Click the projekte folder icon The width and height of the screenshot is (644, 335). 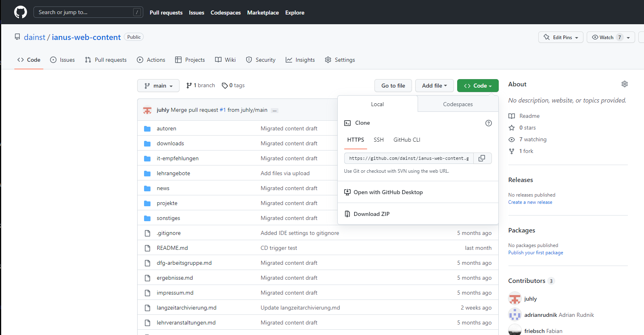pyautogui.click(x=147, y=203)
